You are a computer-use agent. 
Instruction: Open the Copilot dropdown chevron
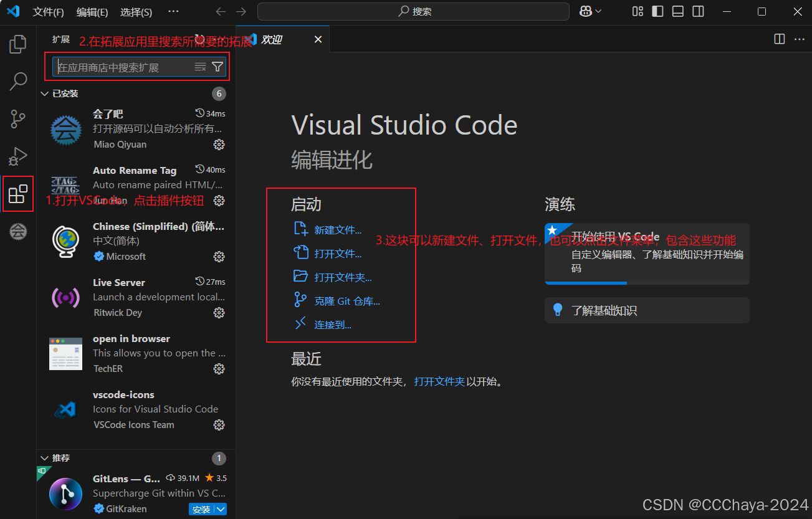click(x=599, y=11)
